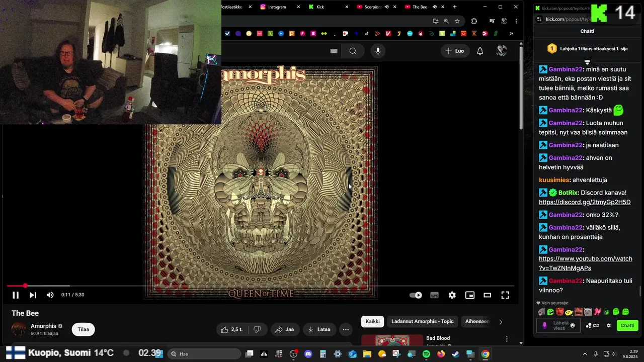Viewport: 644px width, 362px height.
Task: Pause the YouTube video playback
Action: pos(16,295)
